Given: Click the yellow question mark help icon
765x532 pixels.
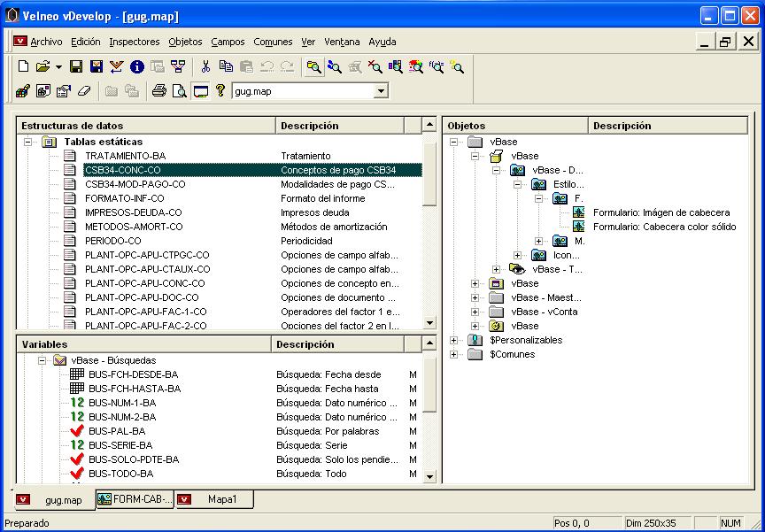Looking at the screenshot, I should pos(220,90).
